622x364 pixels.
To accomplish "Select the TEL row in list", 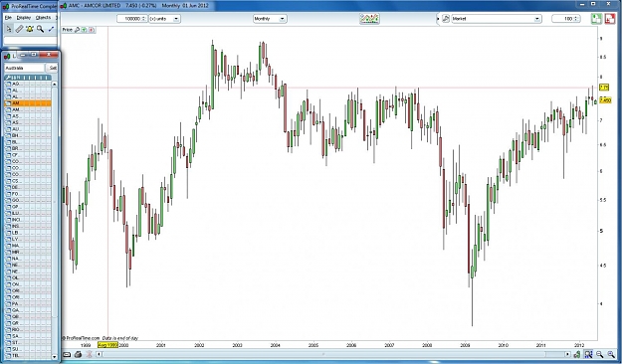I will pyautogui.click(x=28, y=356).
